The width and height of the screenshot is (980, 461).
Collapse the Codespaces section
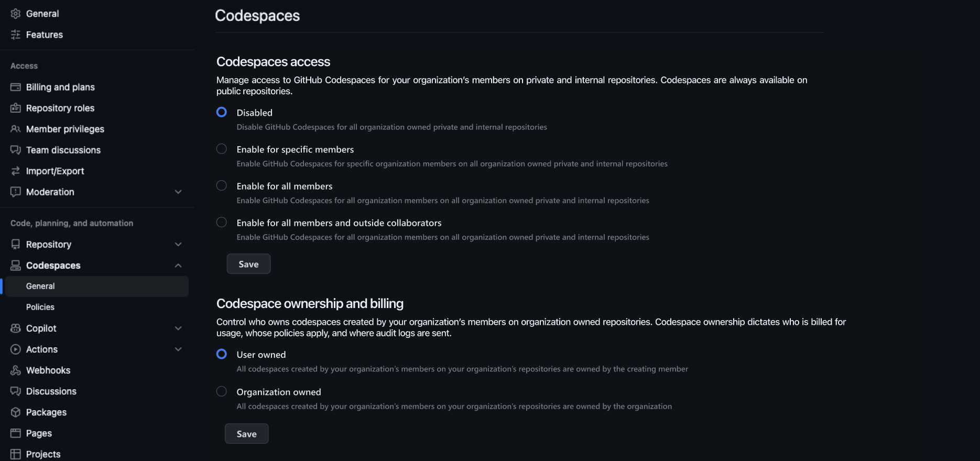(x=178, y=265)
